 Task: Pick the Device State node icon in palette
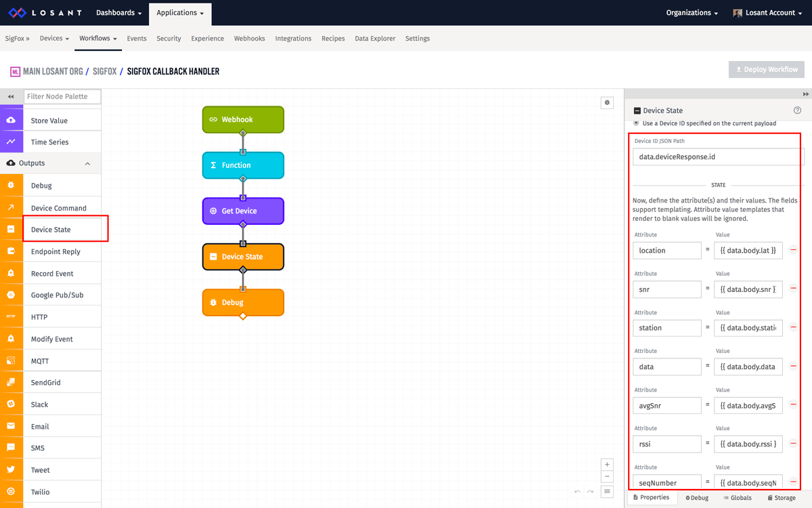click(x=11, y=230)
